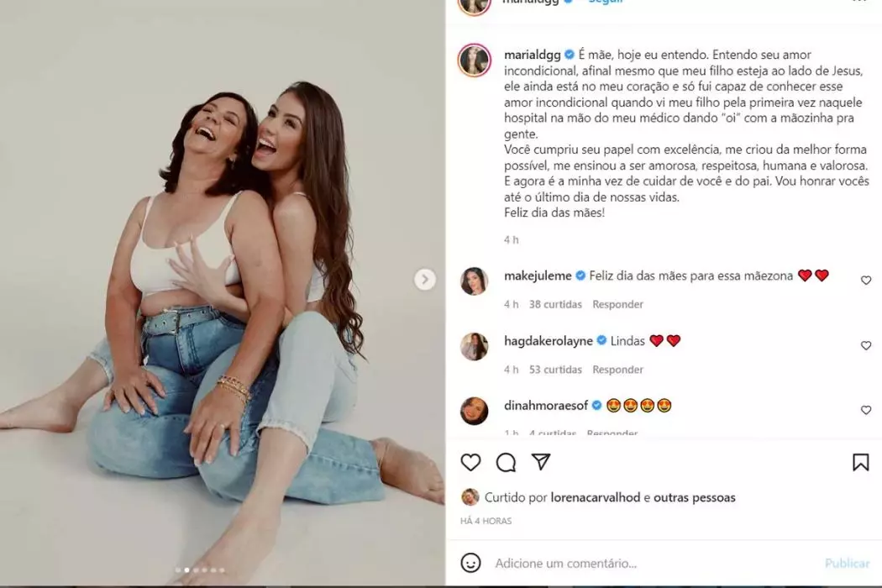Screen dimensions: 882x588
Task: Open comments via the speech bubble icon
Action: point(506,462)
